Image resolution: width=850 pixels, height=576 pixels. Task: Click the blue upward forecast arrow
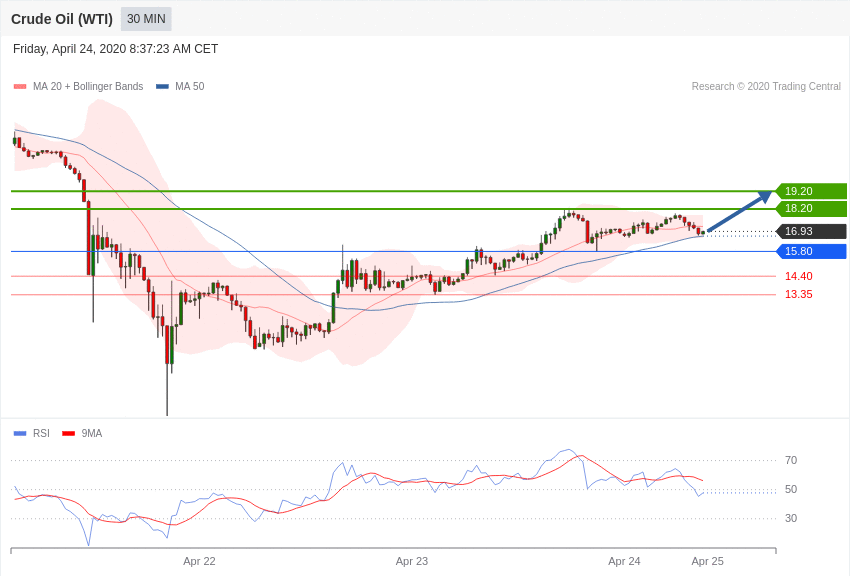[740, 212]
